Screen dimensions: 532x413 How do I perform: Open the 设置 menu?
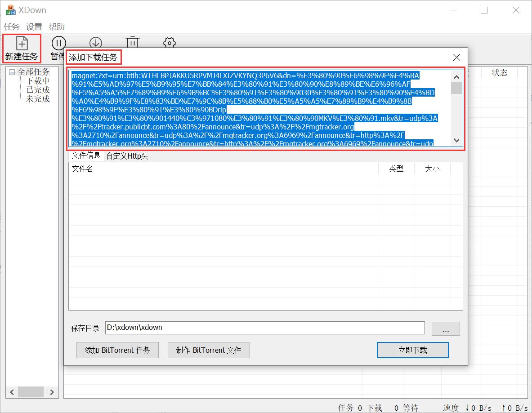point(34,27)
